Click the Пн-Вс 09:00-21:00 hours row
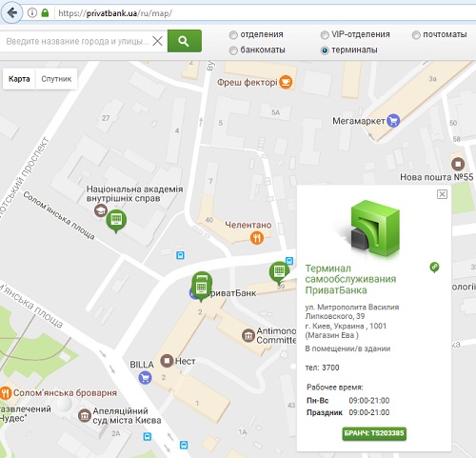Viewport: 476px width, 458px height. coord(348,401)
